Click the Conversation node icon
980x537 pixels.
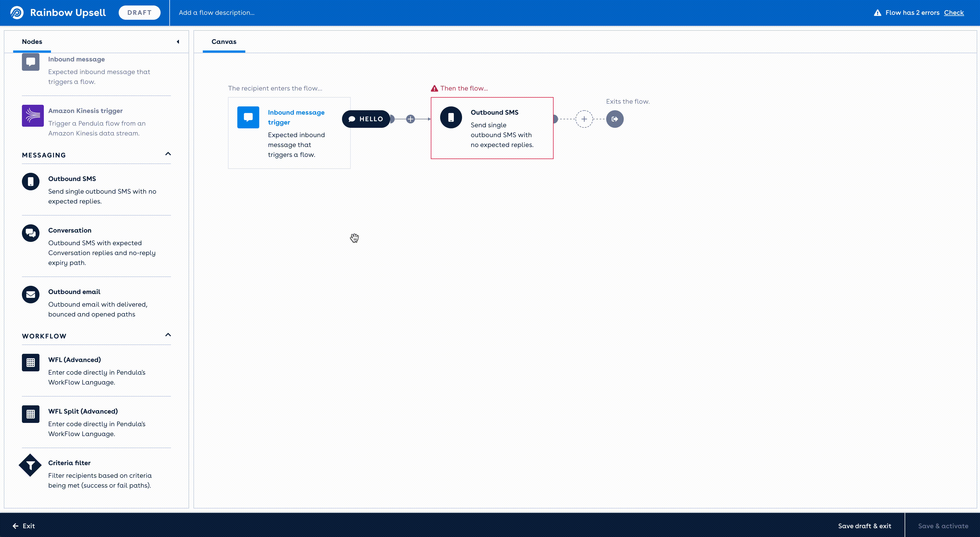[x=30, y=233]
